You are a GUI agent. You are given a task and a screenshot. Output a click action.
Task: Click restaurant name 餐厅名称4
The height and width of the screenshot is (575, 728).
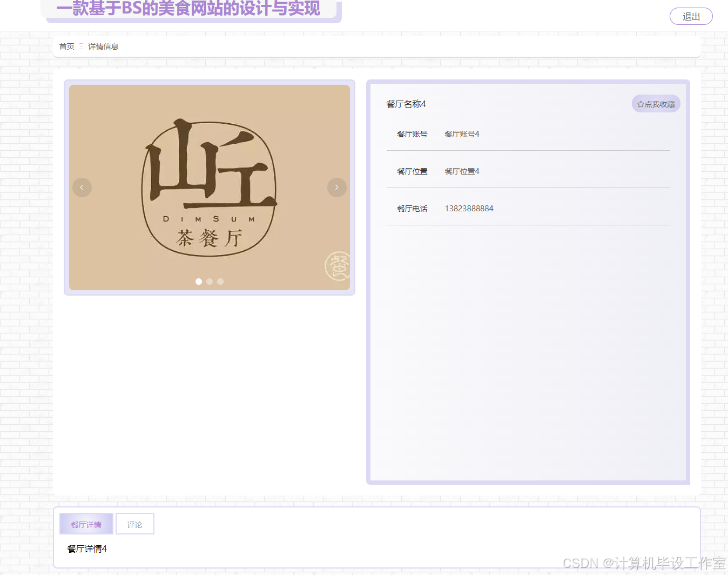(406, 104)
